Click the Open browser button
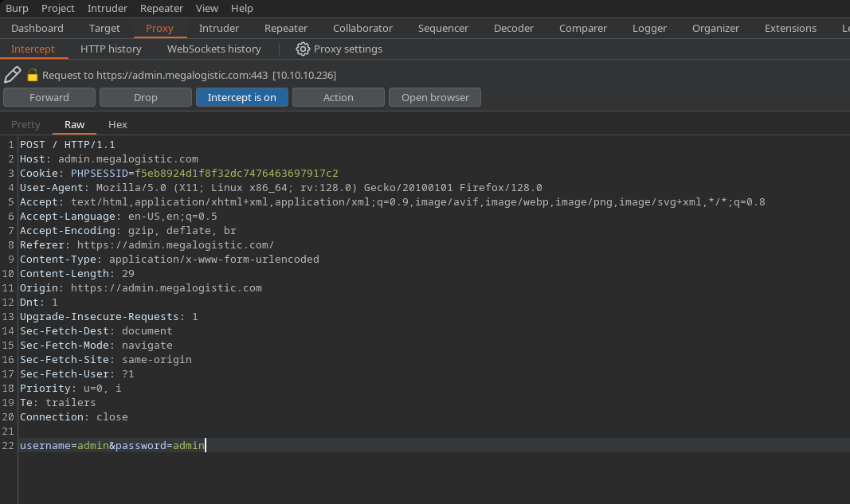 point(435,97)
